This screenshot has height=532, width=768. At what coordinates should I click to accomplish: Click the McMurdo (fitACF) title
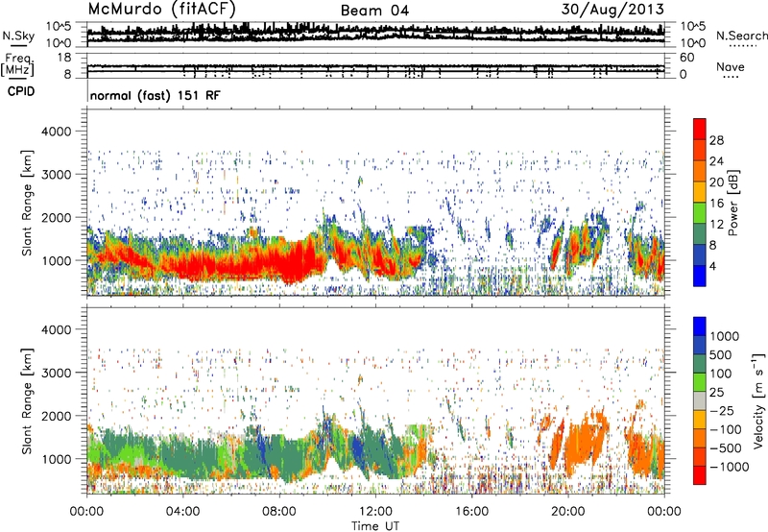(161, 9)
